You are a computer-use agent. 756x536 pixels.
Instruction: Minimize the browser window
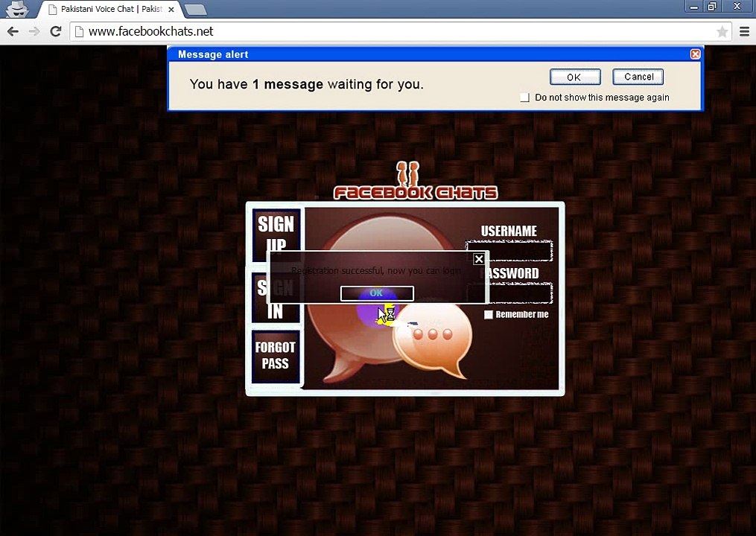[694, 7]
